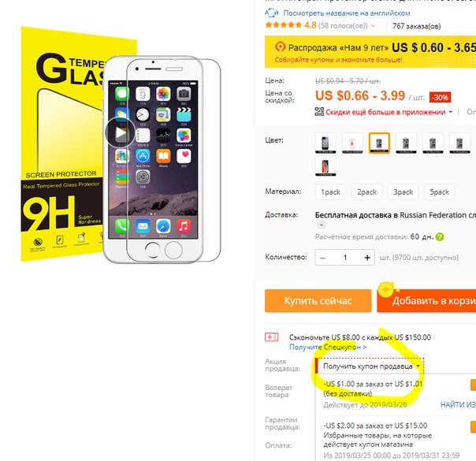Screen dimensions: 476x461
Task: Click the five-star rating icons
Action: coord(283,25)
